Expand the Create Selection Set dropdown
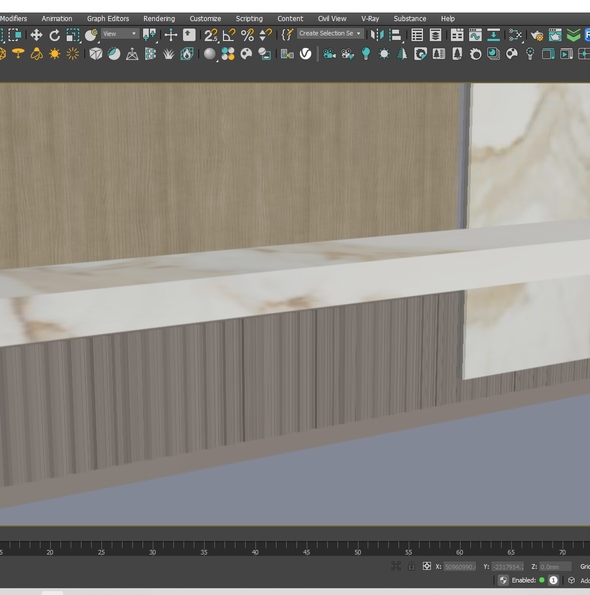 330,33
